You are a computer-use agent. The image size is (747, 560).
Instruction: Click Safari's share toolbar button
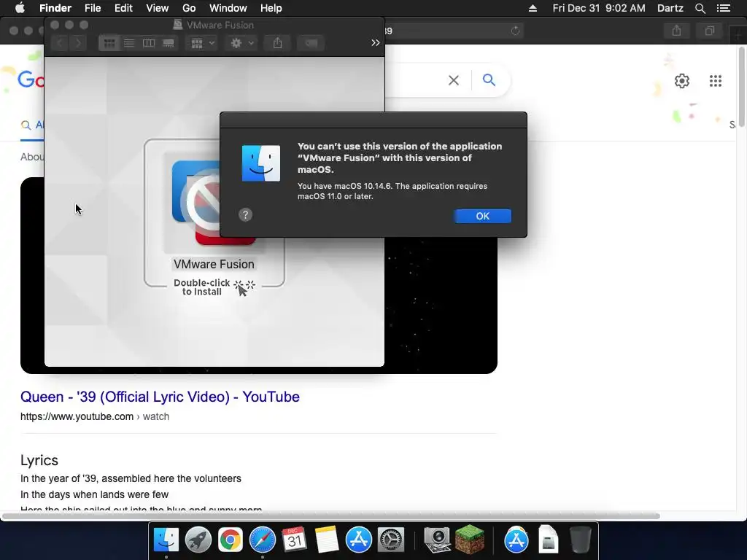pyautogui.click(x=676, y=31)
